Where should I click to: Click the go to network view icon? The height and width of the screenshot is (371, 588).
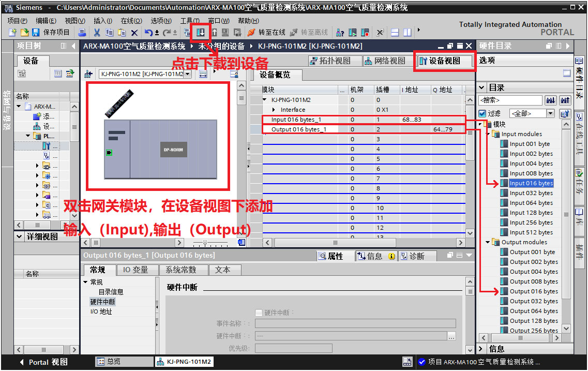[x=88, y=74]
